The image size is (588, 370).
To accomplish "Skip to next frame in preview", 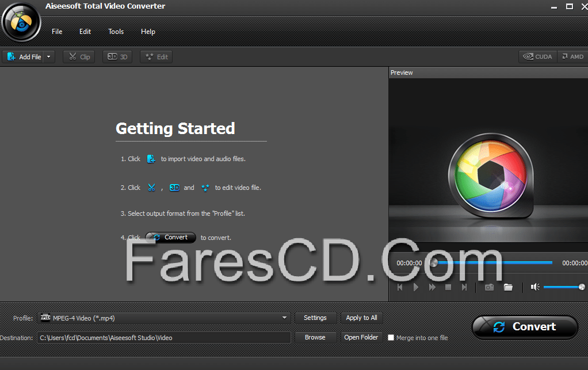I will tap(464, 287).
